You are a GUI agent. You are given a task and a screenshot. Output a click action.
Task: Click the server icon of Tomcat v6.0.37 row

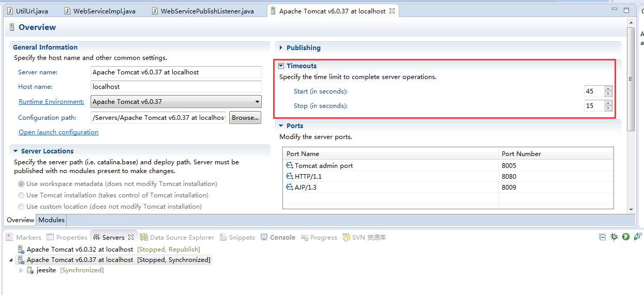(x=21, y=260)
